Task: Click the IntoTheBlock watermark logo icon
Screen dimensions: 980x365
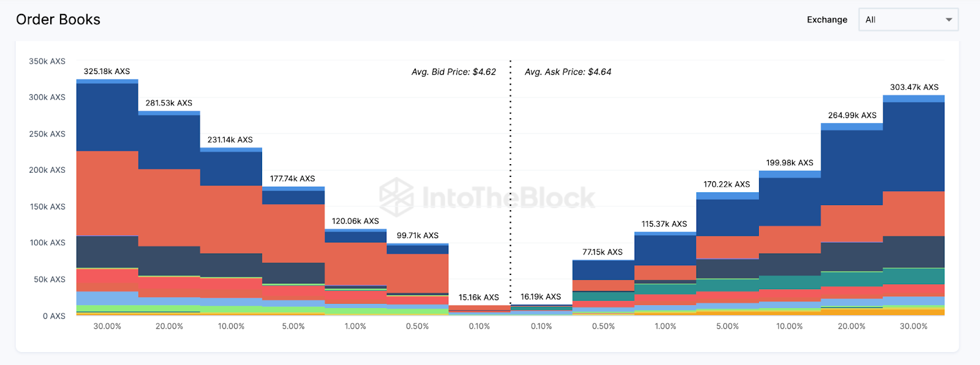Action: (396, 197)
